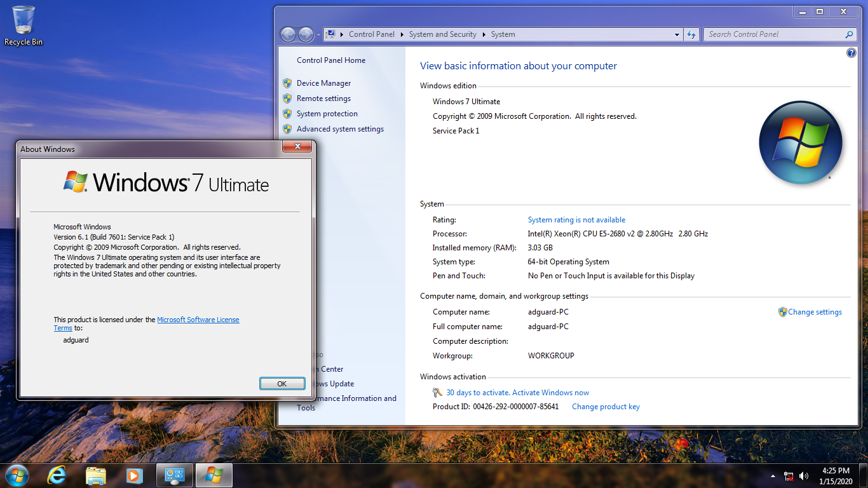Viewport: 868px width, 488px height.
Task: Click 'System rating is not available' link
Action: pyautogui.click(x=576, y=220)
